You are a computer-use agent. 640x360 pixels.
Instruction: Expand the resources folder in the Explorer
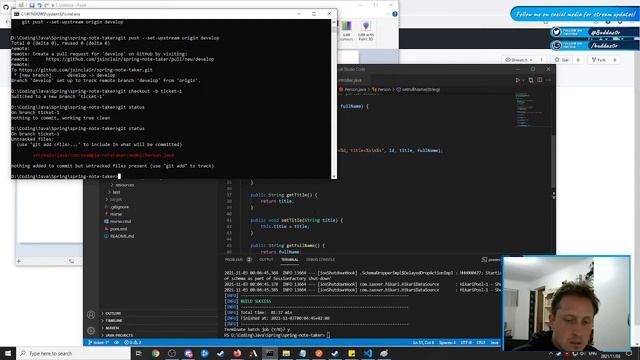click(124, 185)
